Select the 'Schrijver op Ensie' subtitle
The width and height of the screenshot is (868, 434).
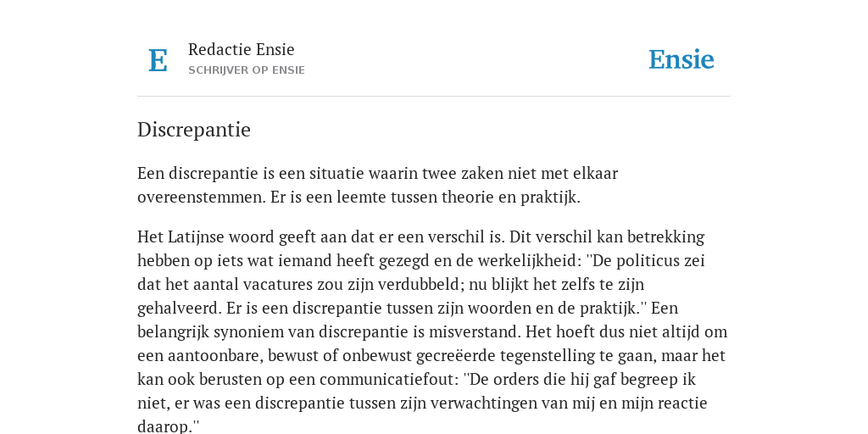(x=247, y=70)
